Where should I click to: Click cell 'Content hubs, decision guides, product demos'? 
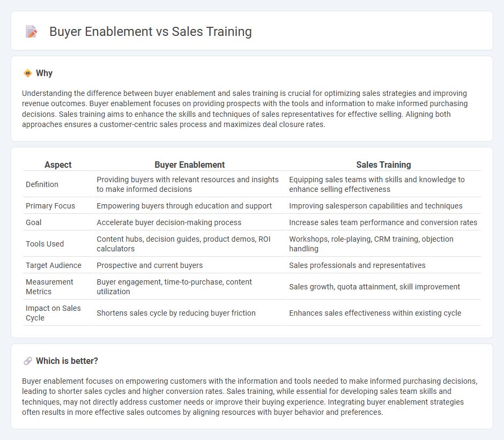pyautogui.click(x=189, y=244)
